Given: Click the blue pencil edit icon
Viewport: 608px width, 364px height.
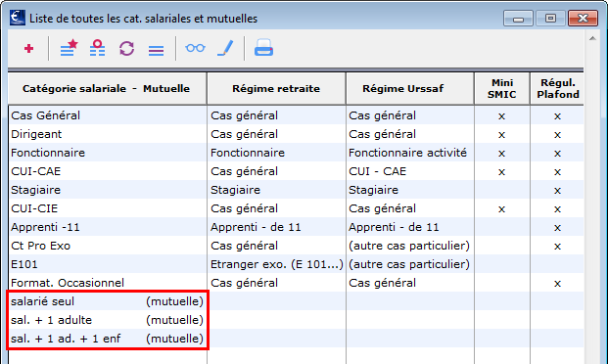Looking at the screenshot, I should click(x=225, y=48).
